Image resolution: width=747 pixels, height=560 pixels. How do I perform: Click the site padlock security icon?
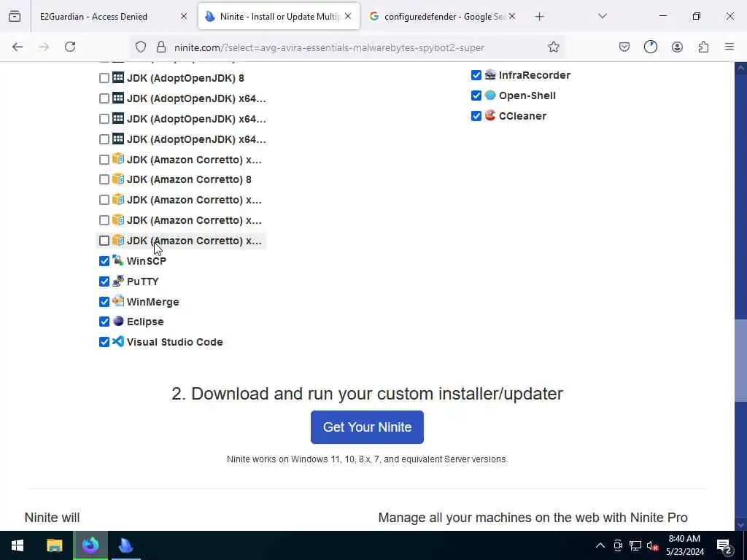click(161, 47)
